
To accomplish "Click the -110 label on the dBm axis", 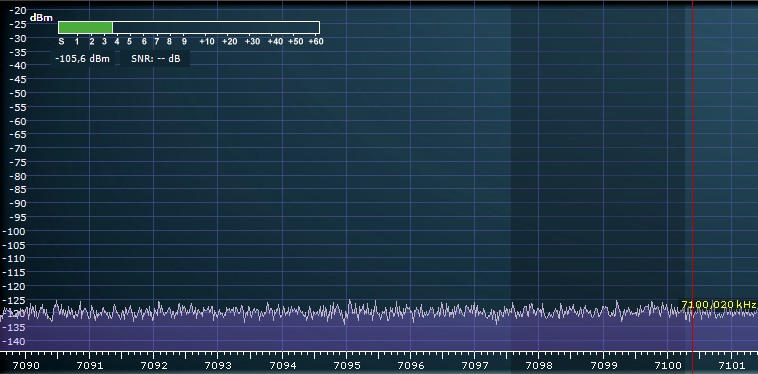I will [15, 259].
